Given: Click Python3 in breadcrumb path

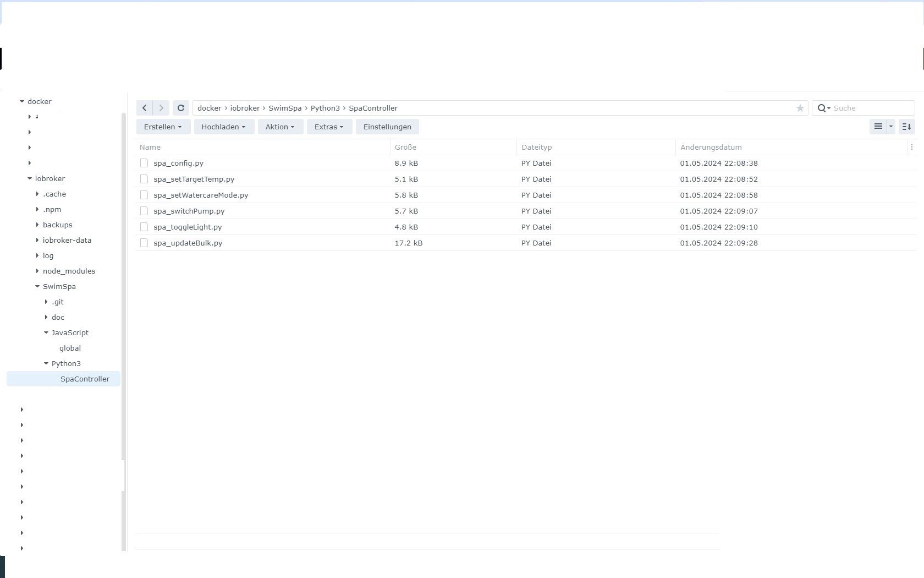Looking at the screenshot, I should 325,108.
